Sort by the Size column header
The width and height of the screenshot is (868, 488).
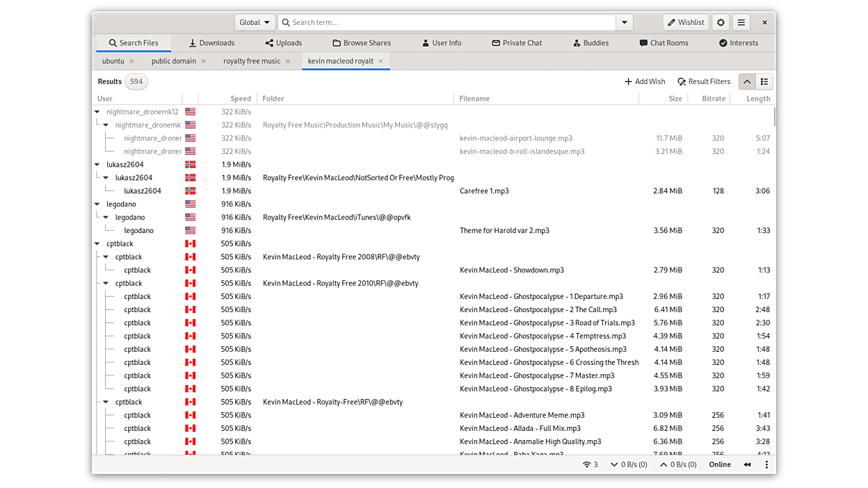pyautogui.click(x=664, y=99)
